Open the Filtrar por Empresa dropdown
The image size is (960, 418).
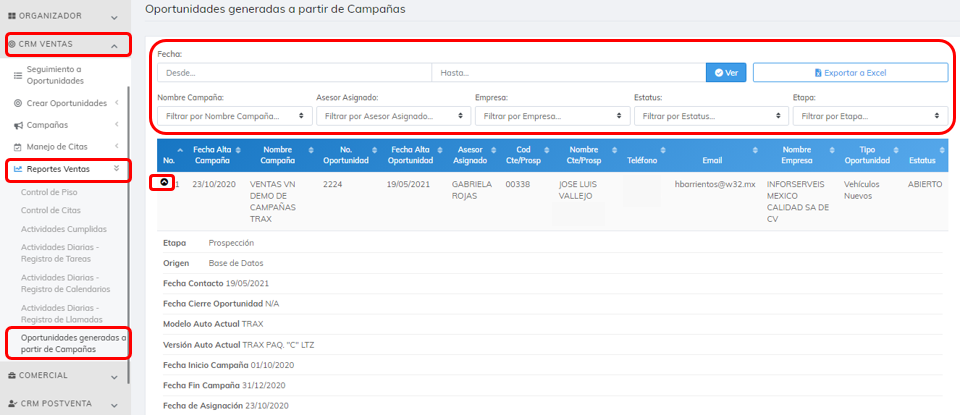(552, 117)
